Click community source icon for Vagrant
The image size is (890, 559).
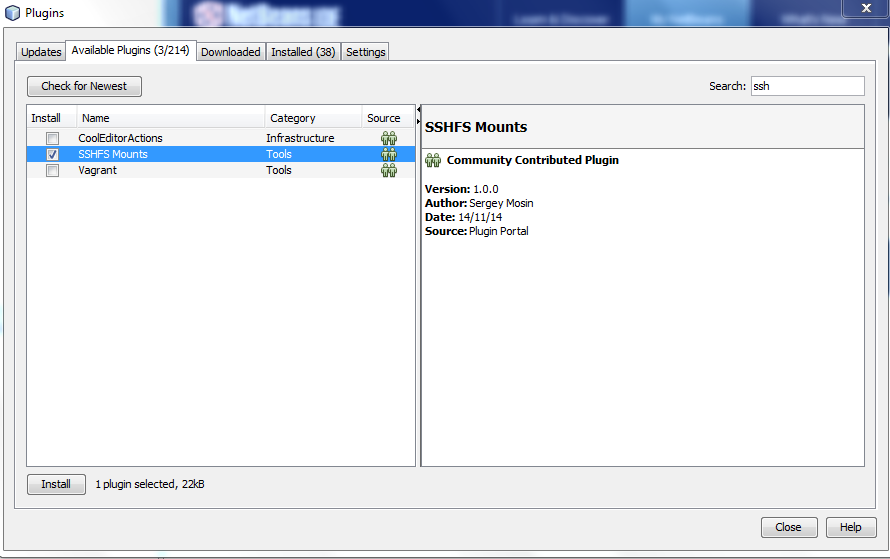click(x=388, y=170)
